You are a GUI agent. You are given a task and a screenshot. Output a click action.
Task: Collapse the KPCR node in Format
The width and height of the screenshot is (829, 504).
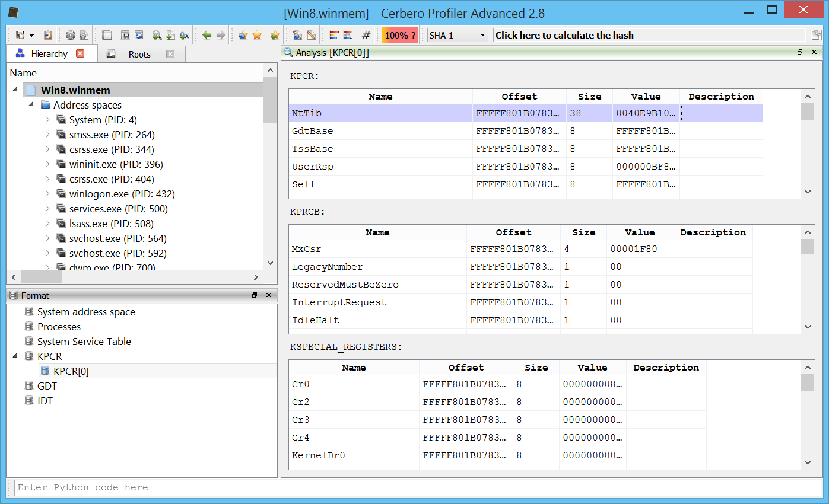(x=15, y=356)
